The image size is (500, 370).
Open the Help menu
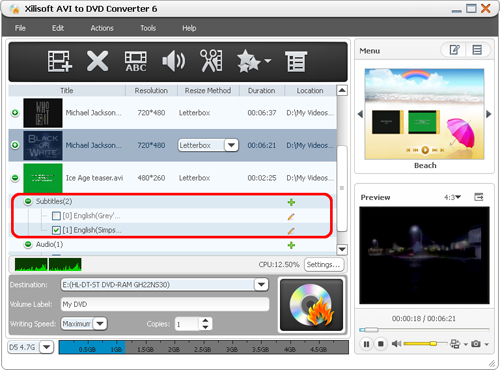[189, 28]
